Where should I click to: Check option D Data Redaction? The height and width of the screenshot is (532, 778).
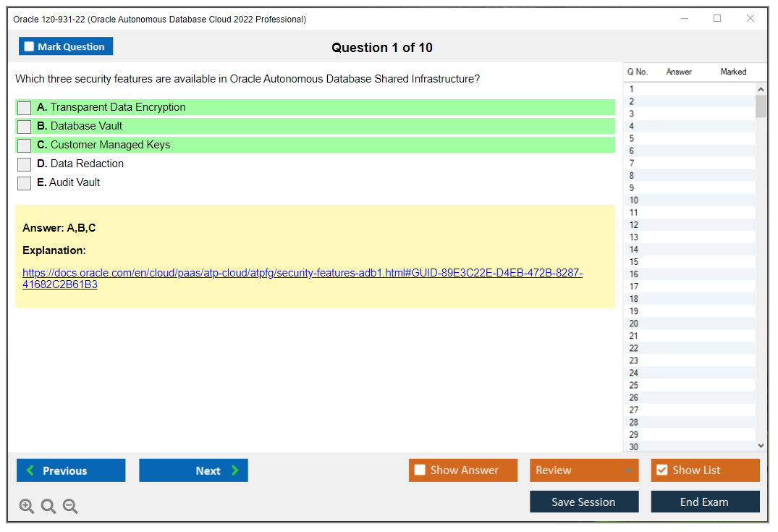coord(24,164)
